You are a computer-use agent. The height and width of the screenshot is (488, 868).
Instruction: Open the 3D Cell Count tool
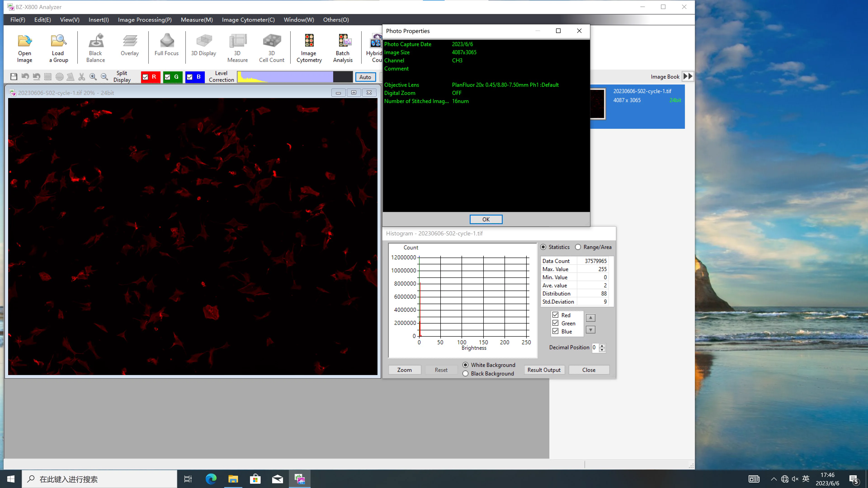tap(271, 48)
